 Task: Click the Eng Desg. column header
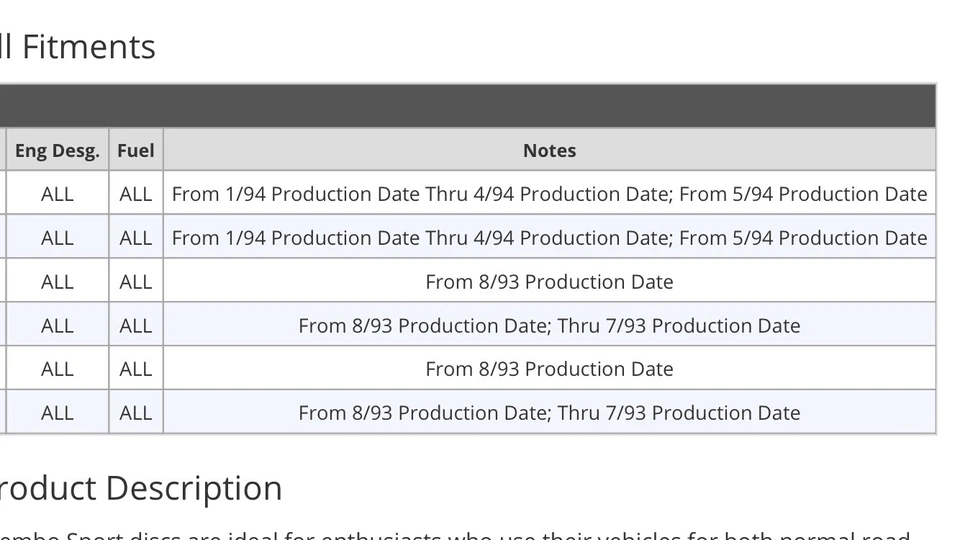[x=57, y=151]
